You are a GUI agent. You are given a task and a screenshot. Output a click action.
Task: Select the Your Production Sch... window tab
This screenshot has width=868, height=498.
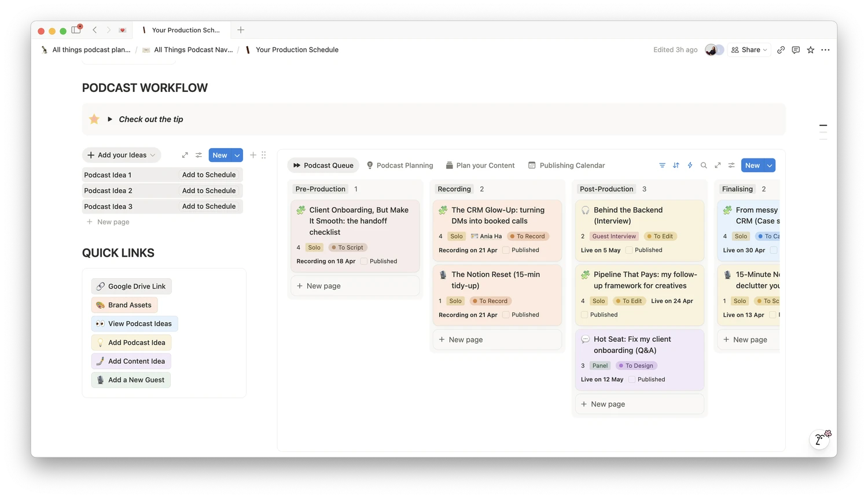(182, 30)
